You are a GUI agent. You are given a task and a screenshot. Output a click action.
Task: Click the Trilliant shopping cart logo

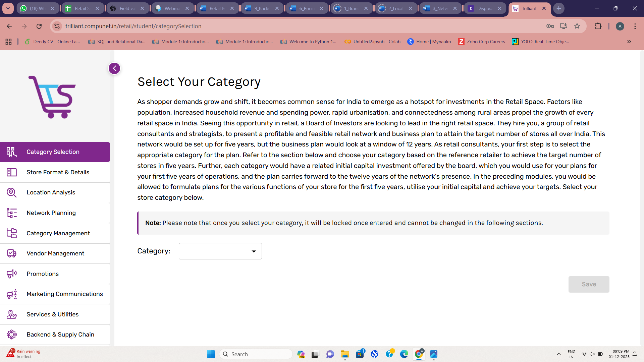point(52,97)
